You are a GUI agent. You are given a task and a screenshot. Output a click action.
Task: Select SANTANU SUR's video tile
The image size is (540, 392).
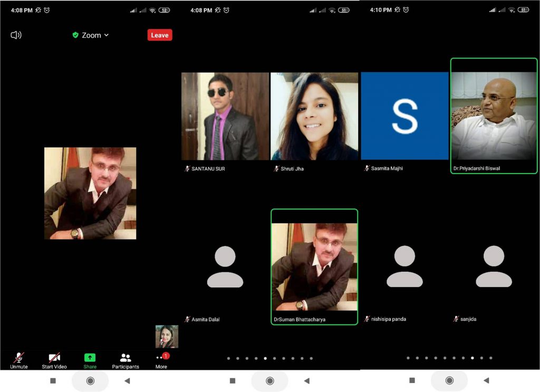coord(225,116)
